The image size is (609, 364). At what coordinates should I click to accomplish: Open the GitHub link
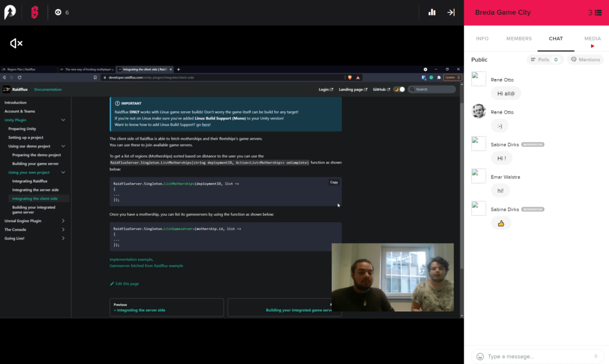coord(381,89)
